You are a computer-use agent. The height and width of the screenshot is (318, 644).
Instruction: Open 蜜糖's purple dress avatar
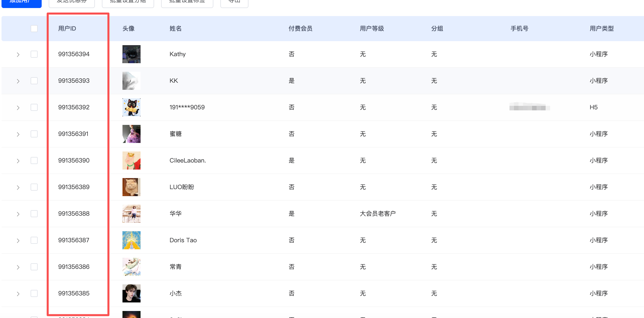pyautogui.click(x=132, y=134)
